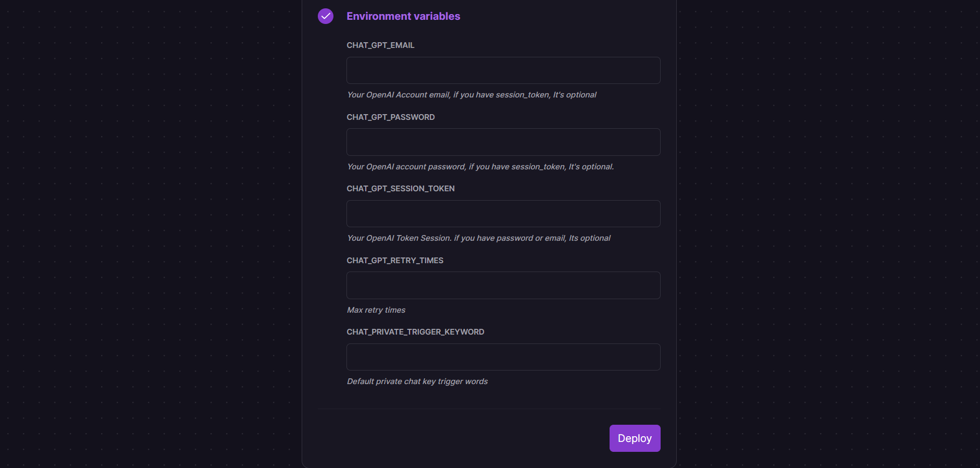Screen dimensions: 980x468
Task: Click the CHAT_GPT_PASSWORD label
Action: coord(391,117)
